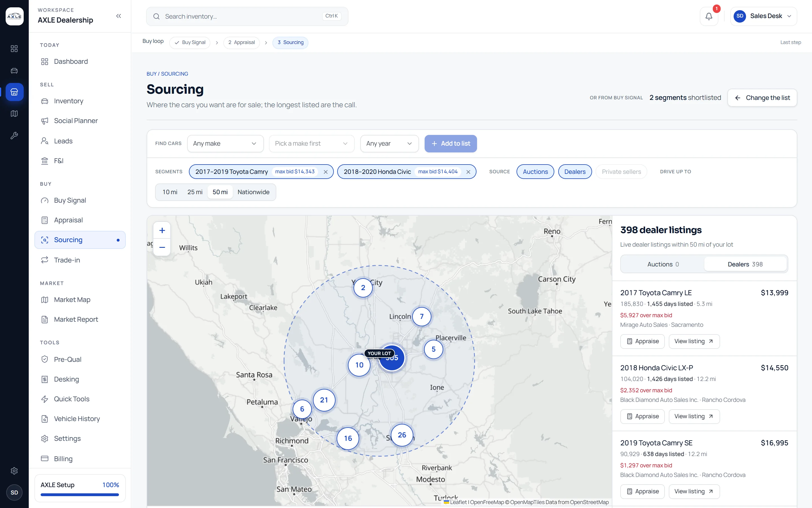Click the storefront icon in left rail

pyautogui.click(x=14, y=92)
